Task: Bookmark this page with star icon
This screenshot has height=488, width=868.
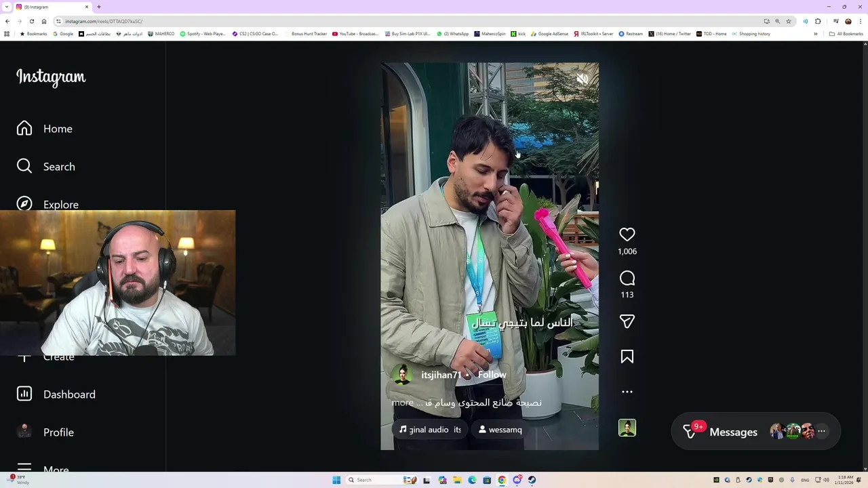Action: [x=788, y=21]
